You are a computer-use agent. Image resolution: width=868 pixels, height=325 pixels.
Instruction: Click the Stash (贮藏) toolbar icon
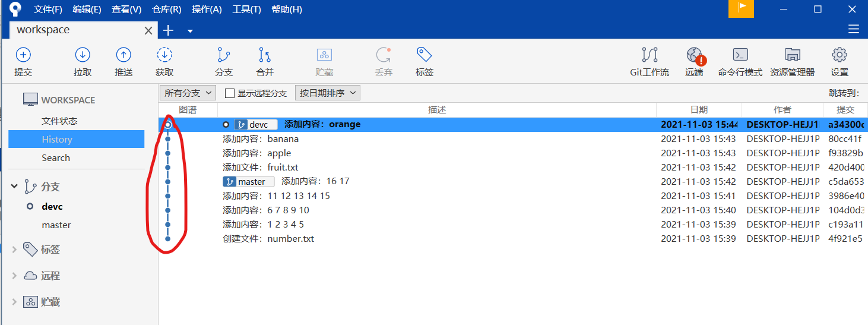tap(324, 55)
